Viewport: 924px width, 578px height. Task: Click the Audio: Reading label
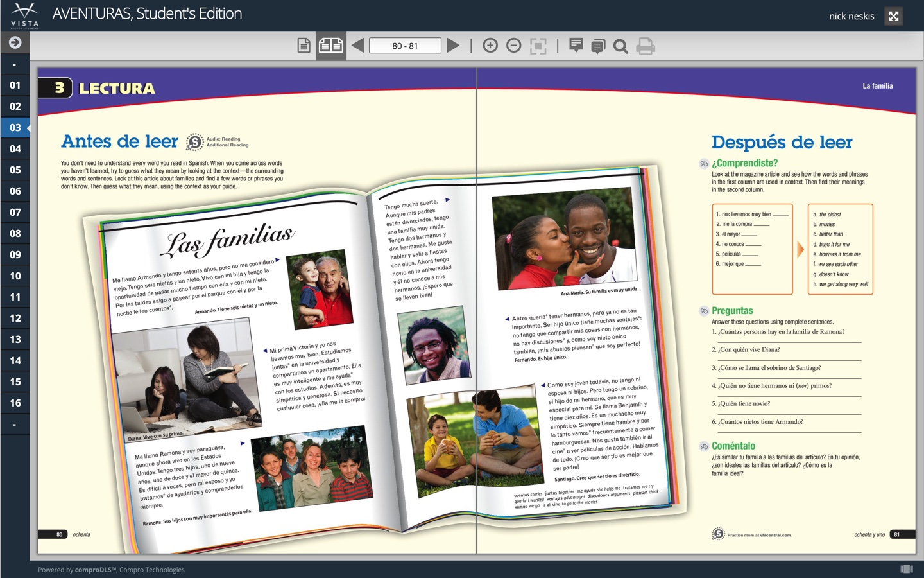[x=223, y=139]
